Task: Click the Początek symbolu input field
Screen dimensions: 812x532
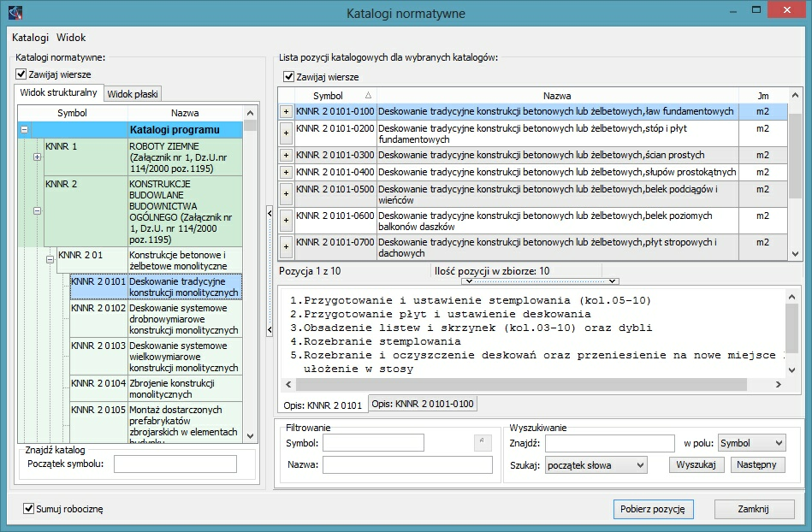Action: 175,464
